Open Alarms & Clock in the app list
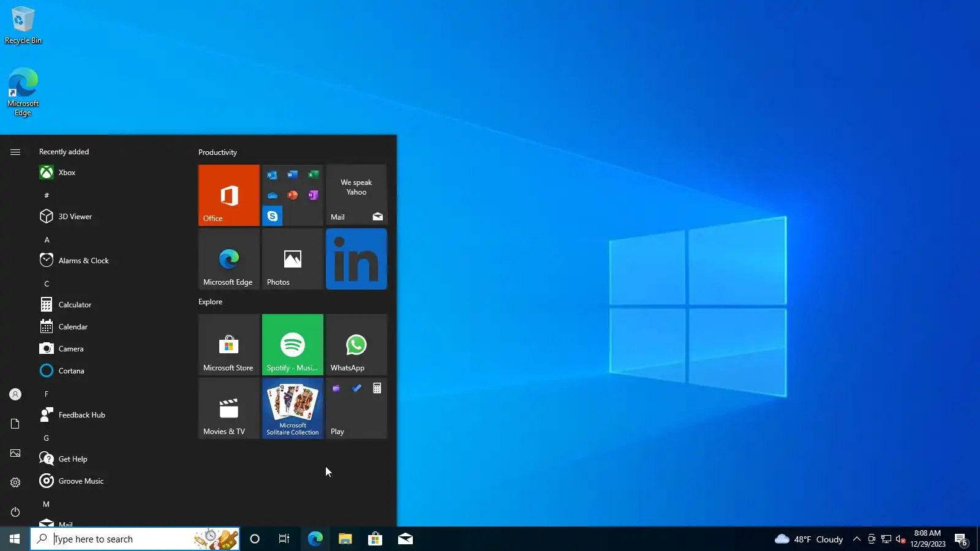980x551 pixels. tap(110, 261)
